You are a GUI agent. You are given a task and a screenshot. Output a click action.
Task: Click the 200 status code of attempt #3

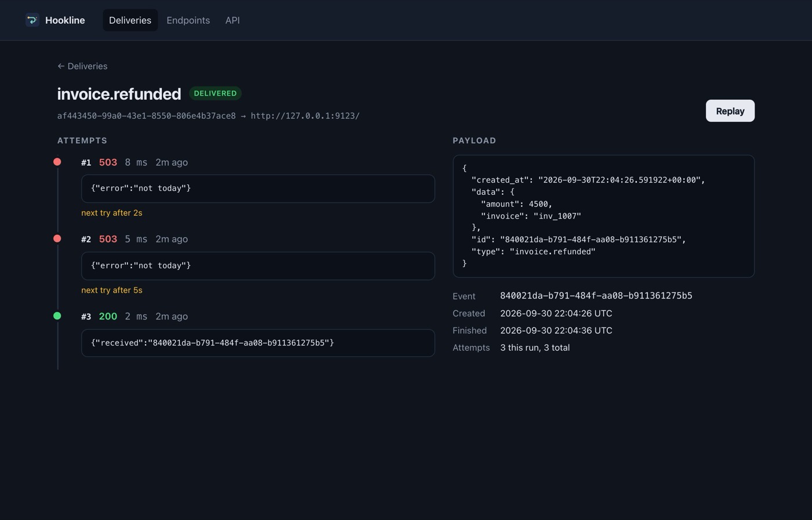tap(108, 316)
